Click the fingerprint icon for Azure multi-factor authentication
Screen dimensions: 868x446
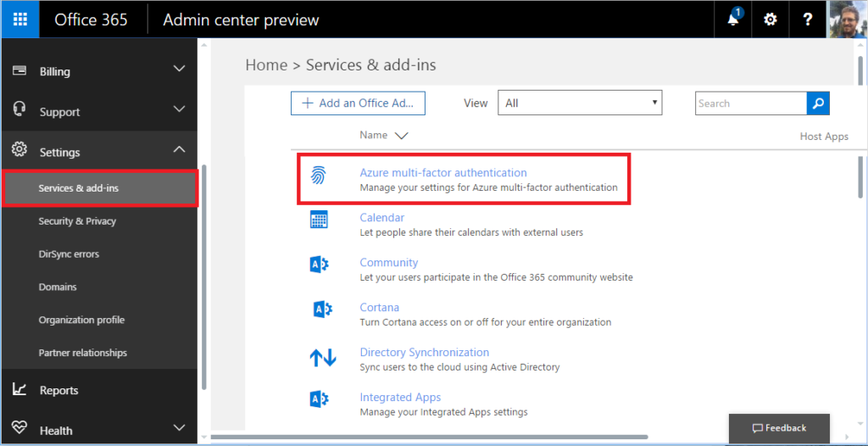(x=319, y=176)
